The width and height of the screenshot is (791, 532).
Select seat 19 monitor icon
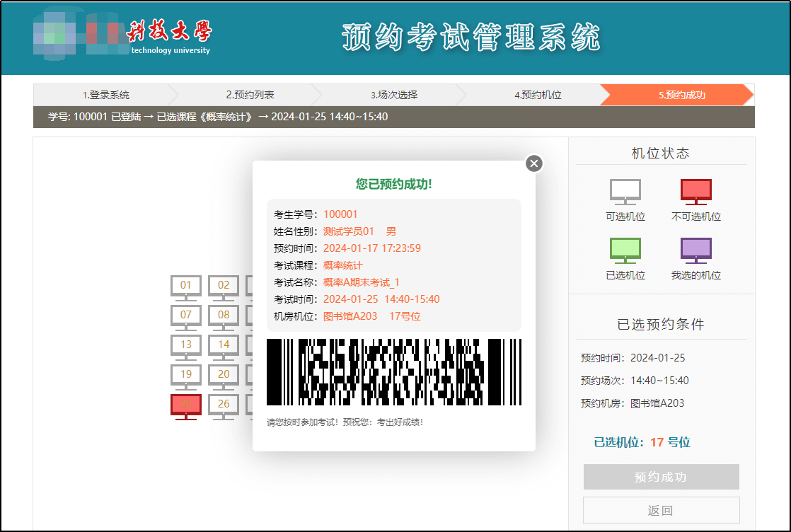(185, 377)
